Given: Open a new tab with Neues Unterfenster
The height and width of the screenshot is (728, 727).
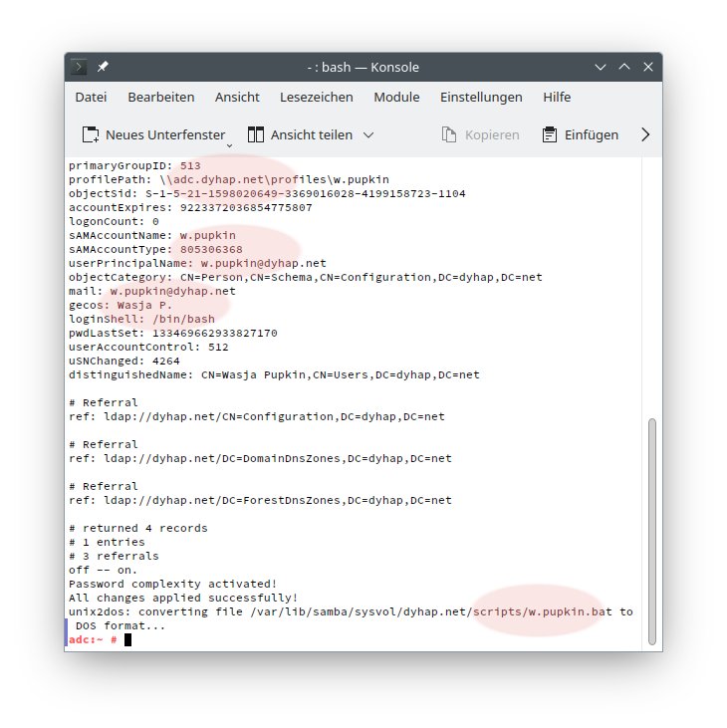Looking at the screenshot, I should pyautogui.click(x=152, y=134).
